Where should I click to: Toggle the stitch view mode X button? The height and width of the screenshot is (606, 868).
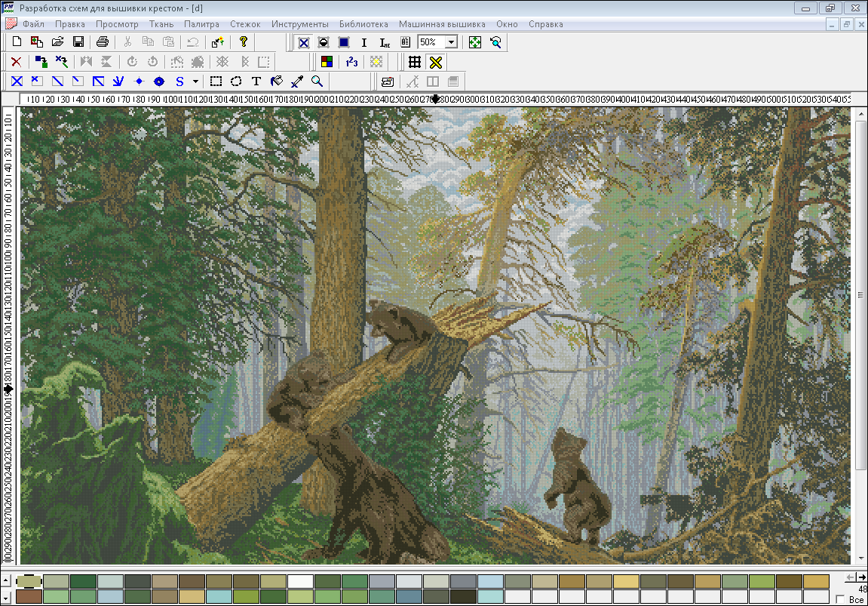(303, 42)
